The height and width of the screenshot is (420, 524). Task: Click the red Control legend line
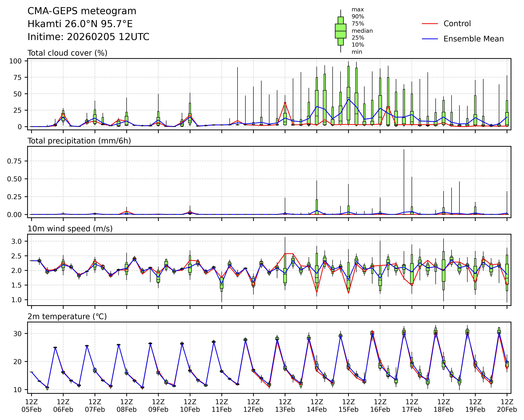pyautogui.click(x=430, y=24)
